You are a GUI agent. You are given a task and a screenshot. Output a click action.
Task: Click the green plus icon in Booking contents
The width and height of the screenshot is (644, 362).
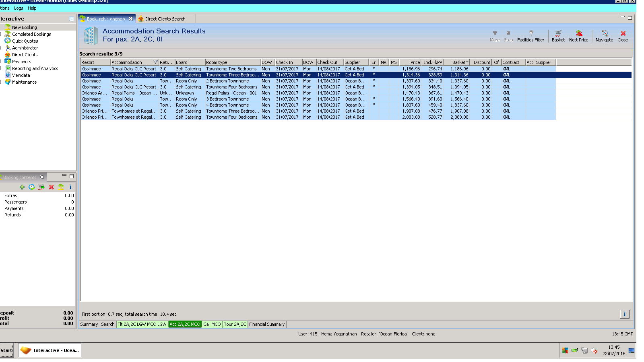22,187
